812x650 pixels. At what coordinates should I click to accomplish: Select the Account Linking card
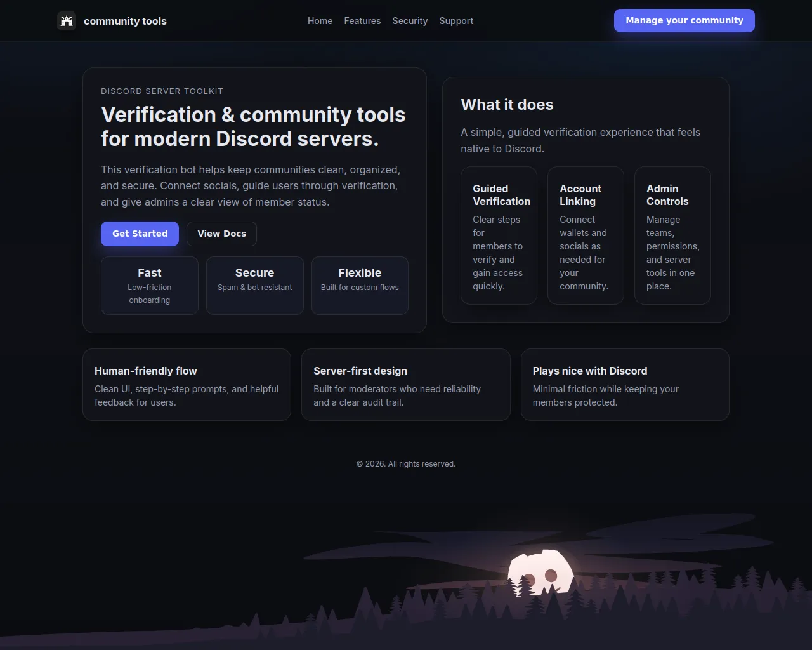pyautogui.click(x=586, y=235)
